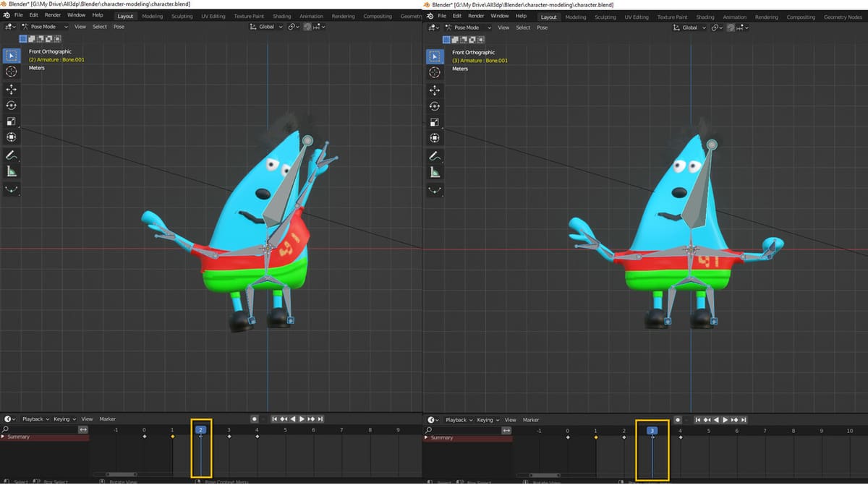Jump to end frame in right timeline
The height and width of the screenshot is (485, 868).
pos(744,419)
